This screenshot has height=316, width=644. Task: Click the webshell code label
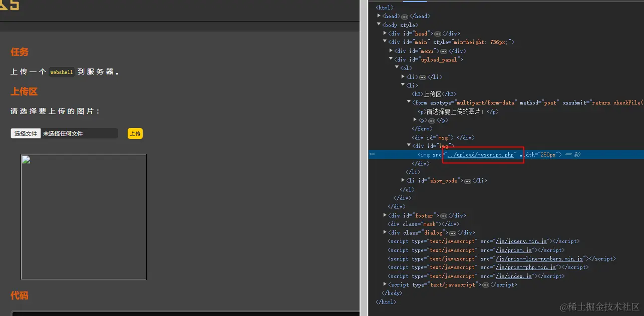[x=62, y=72]
